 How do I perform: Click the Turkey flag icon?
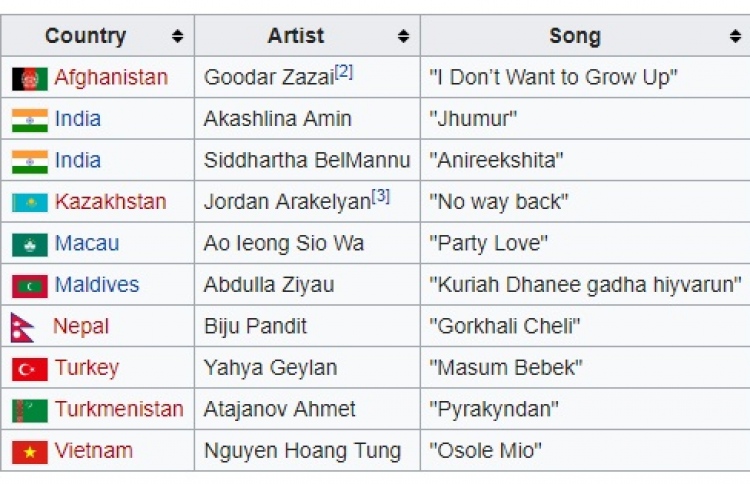[30, 369]
